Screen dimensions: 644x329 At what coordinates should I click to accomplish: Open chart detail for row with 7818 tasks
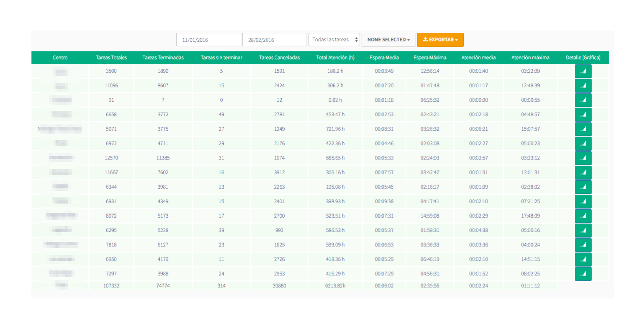point(583,245)
